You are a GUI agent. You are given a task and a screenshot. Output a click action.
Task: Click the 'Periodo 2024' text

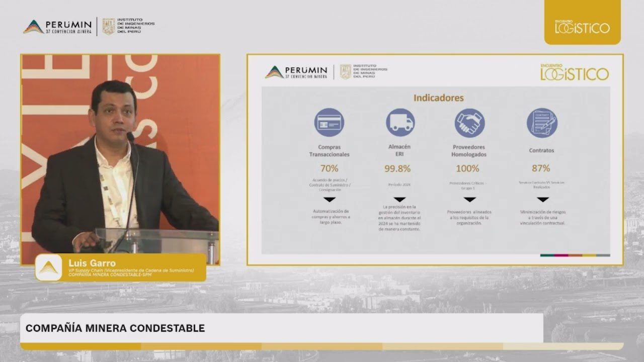tap(399, 185)
